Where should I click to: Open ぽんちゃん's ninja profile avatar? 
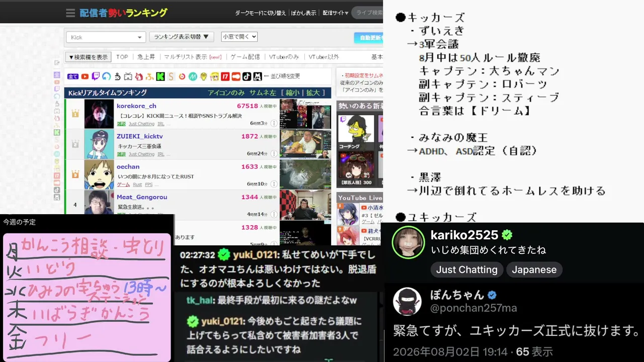(407, 302)
